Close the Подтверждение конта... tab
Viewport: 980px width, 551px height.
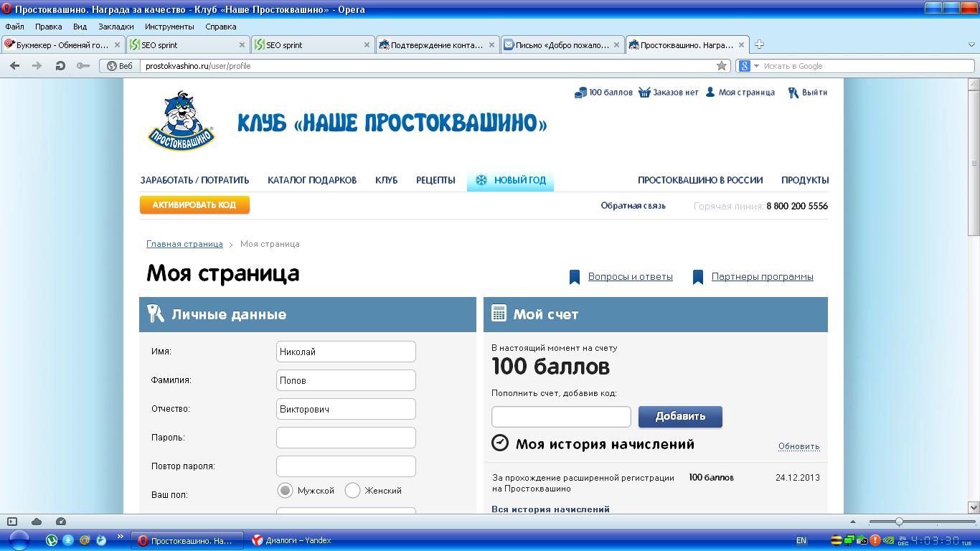(492, 44)
